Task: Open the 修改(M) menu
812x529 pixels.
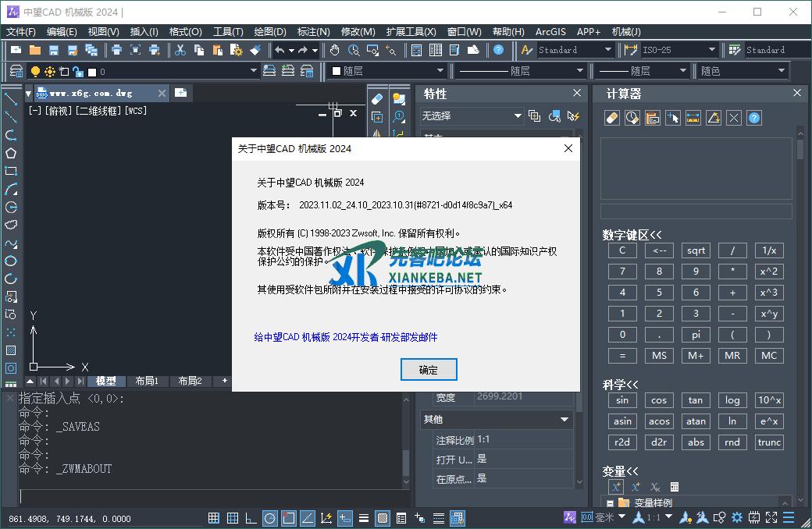Action: click(358, 31)
